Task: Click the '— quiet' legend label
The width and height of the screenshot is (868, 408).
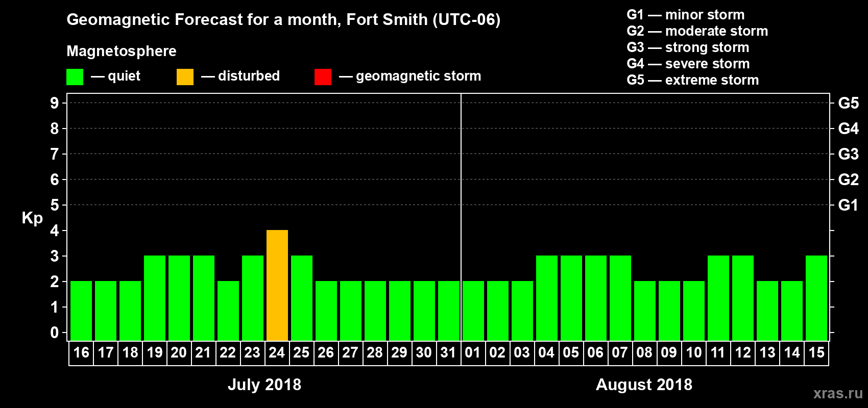Action: (x=115, y=76)
